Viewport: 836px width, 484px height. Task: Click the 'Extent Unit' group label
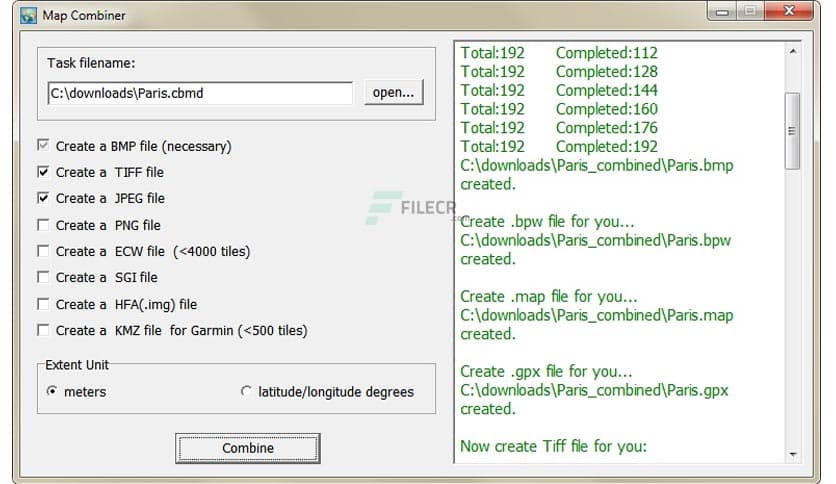[77, 365]
